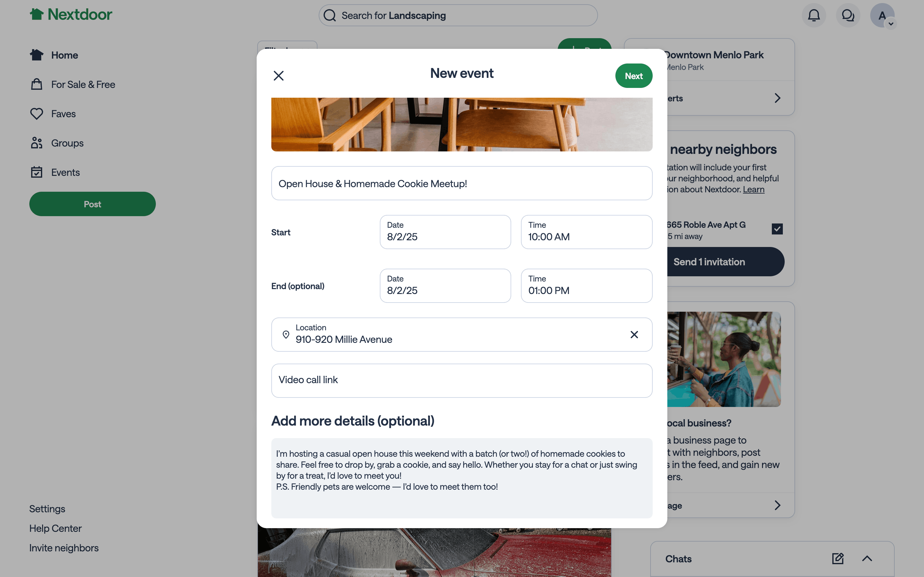Image resolution: width=924 pixels, height=577 pixels.
Task: Click the Next button
Action: click(x=633, y=76)
